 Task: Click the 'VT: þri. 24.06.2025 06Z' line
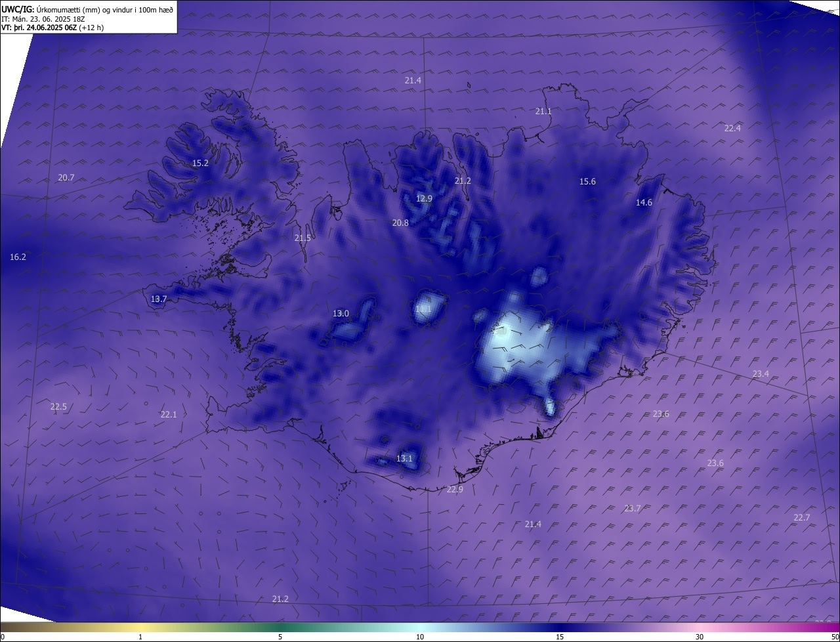(x=52, y=28)
